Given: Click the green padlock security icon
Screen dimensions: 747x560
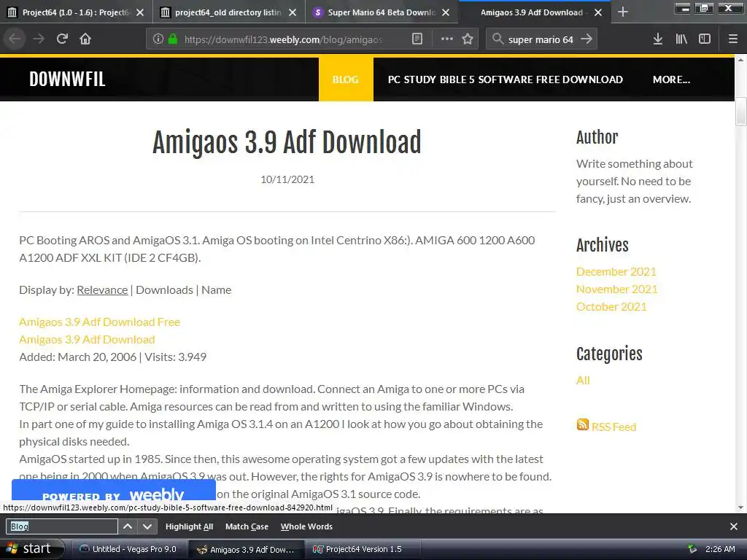Looking at the screenshot, I should pyautogui.click(x=172, y=39).
